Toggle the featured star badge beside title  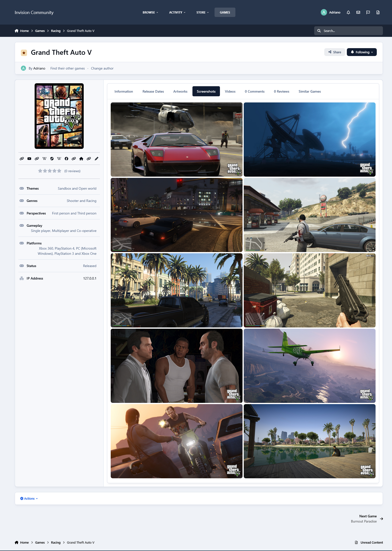point(24,53)
